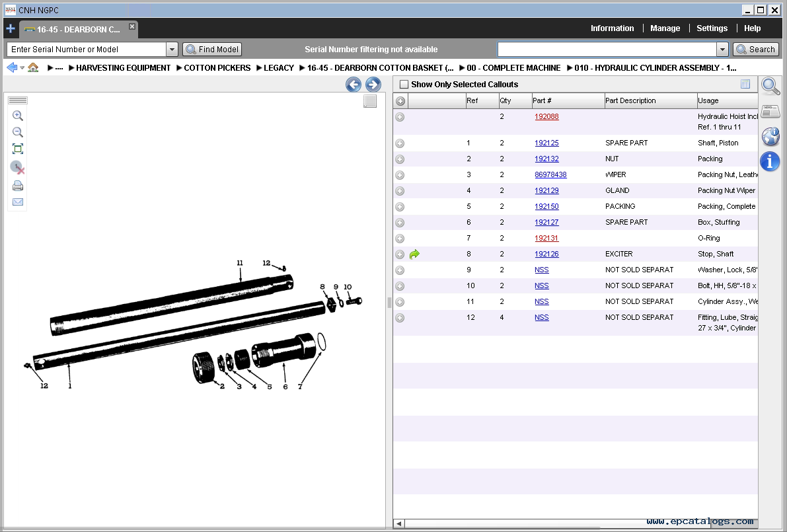Open the Manage menu
Viewport: 787px width, 532px height.
pos(665,28)
